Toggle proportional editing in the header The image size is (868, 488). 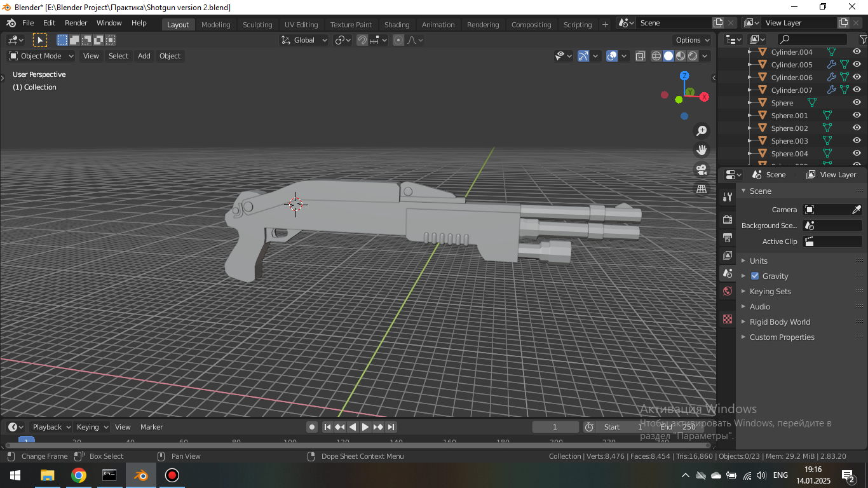[x=398, y=39]
